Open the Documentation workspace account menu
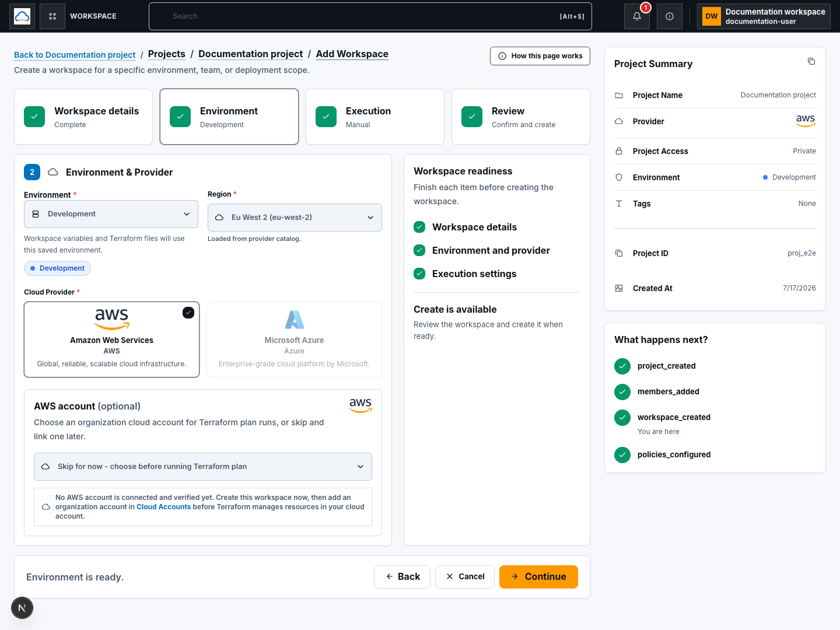Image resolution: width=840 pixels, height=630 pixels. click(764, 16)
